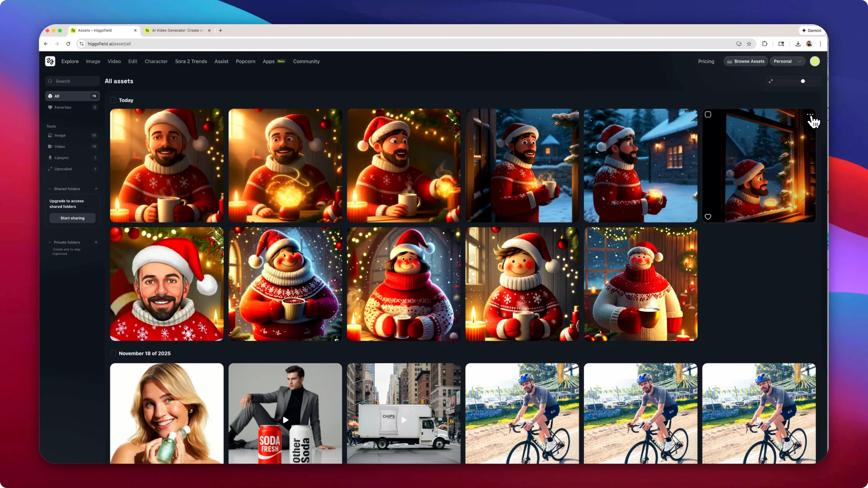Switch to the Sora 2 Trends menu

click(x=191, y=61)
